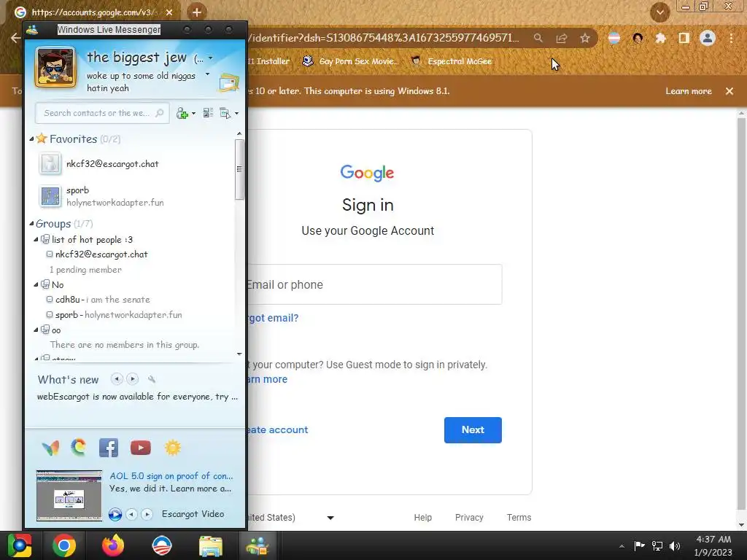Click the Search contacts field in Messenger
Viewport: 747px width, 560px height.
[102, 113]
